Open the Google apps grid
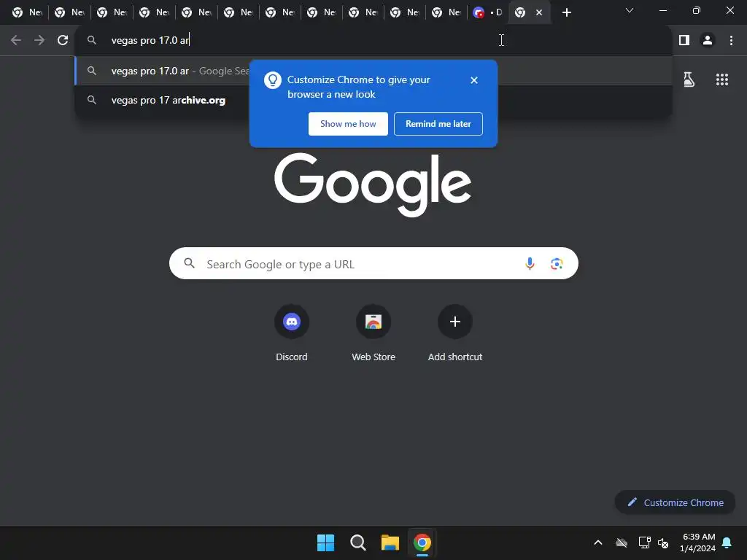This screenshot has height=560, width=747. (x=721, y=79)
